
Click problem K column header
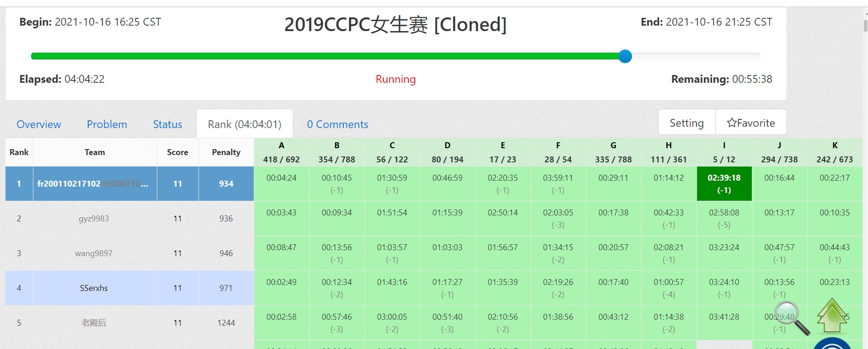click(835, 145)
